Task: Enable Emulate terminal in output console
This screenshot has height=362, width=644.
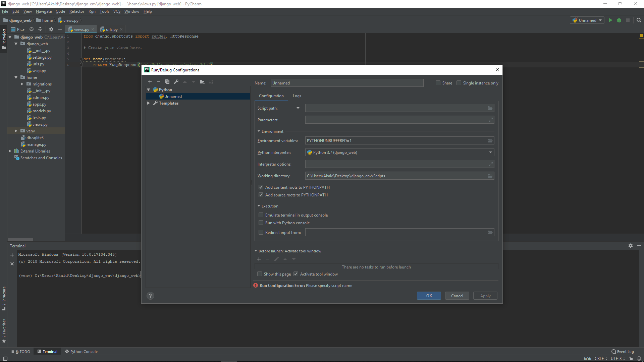Action: click(261, 215)
